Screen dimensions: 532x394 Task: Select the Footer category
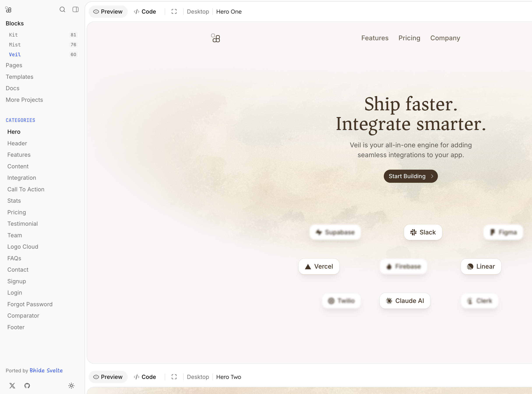point(16,327)
